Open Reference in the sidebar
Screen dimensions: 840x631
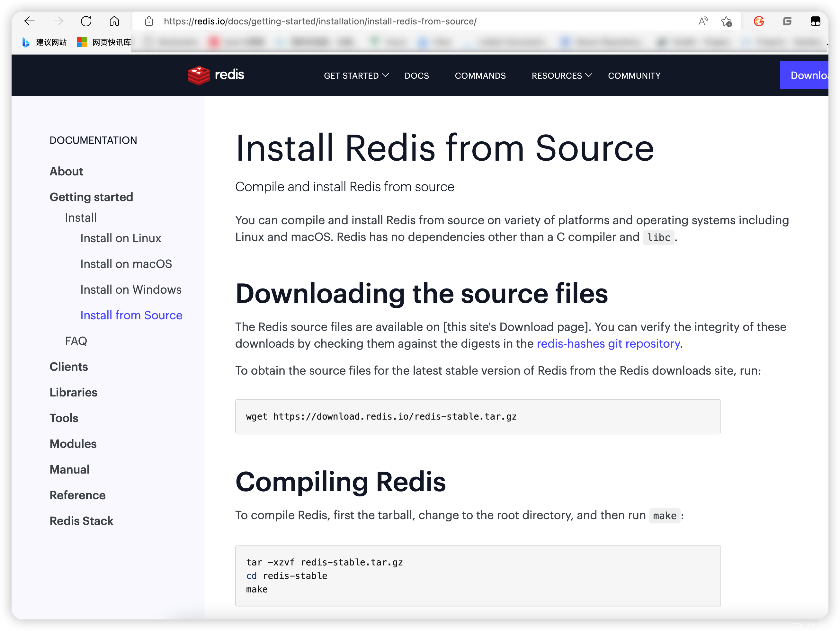pos(77,495)
